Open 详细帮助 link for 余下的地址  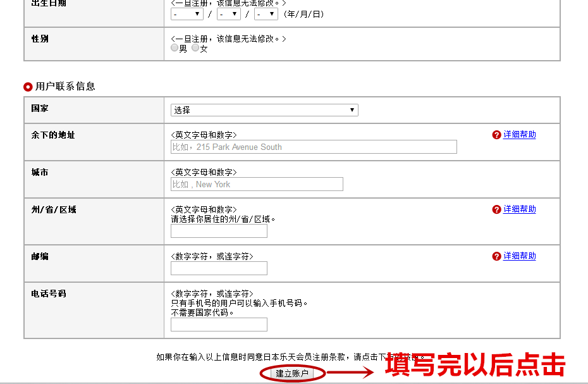[x=519, y=134]
